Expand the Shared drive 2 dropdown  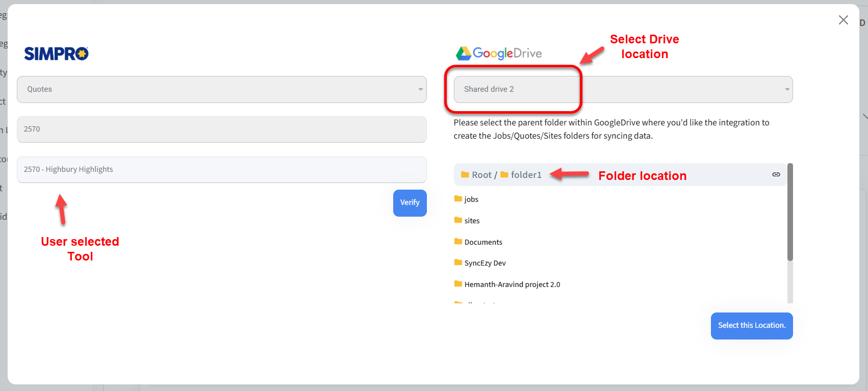point(622,89)
